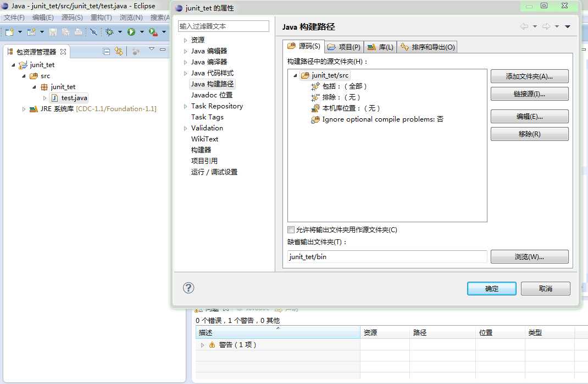Close the 包资源管理器 tab
This screenshot has height=384, width=588.
point(63,51)
